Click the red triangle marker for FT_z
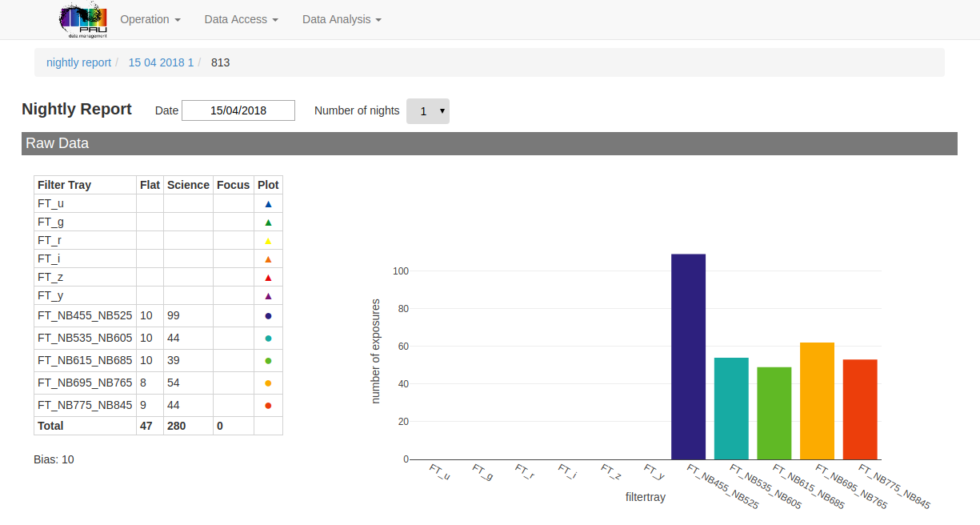 [268, 278]
